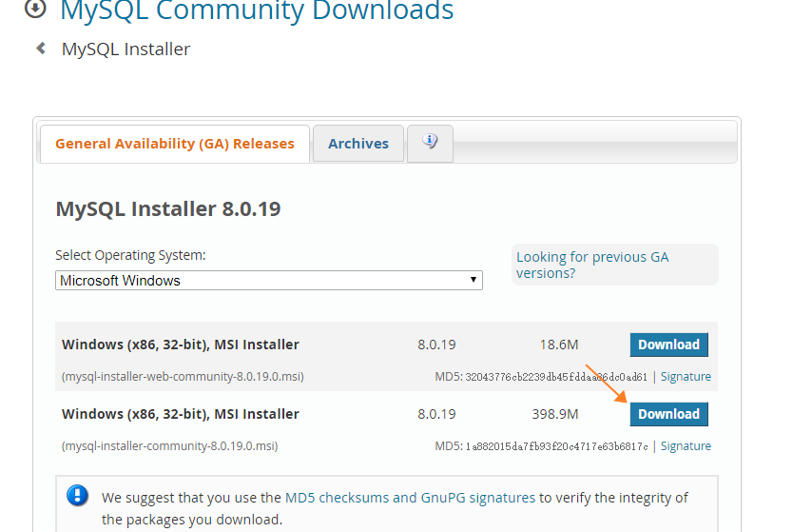Click the MySQL Community Downloads heading

(x=257, y=10)
